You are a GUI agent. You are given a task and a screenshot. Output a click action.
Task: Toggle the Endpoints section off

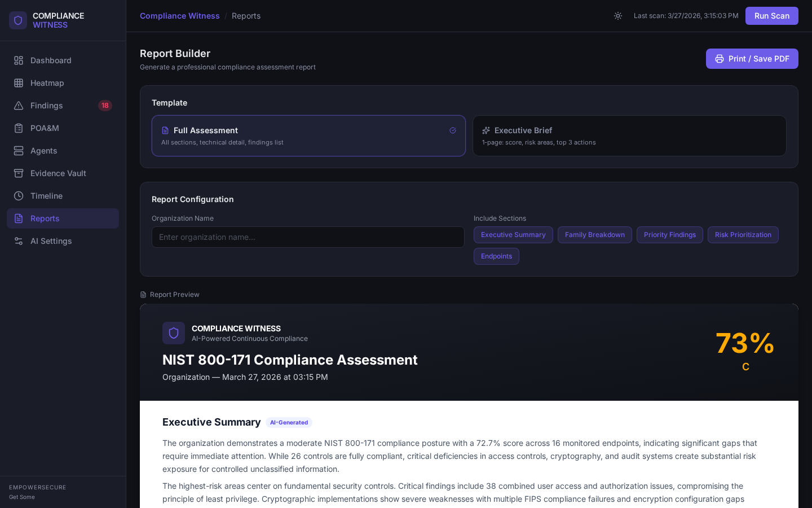(x=496, y=256)
